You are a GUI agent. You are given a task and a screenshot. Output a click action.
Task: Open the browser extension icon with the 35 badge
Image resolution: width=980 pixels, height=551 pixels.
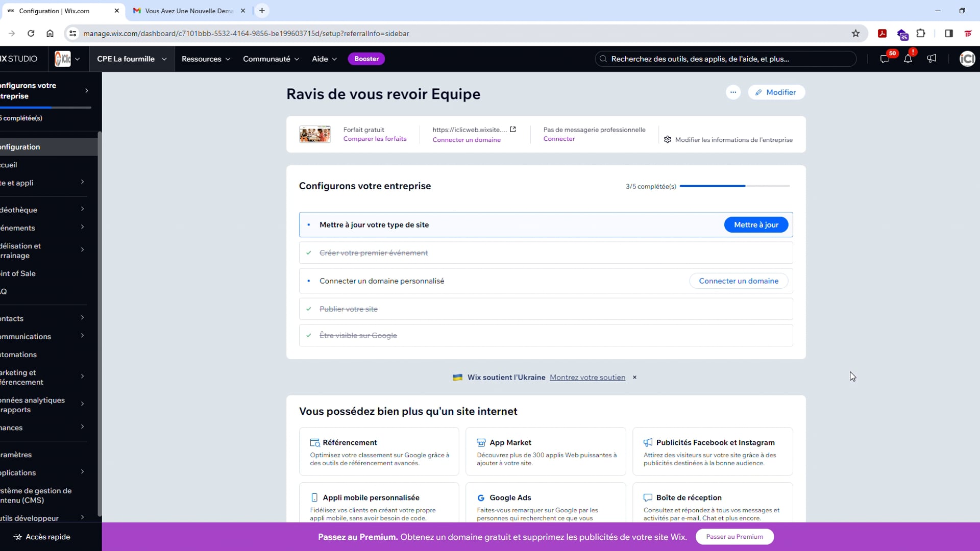[902, 35]
